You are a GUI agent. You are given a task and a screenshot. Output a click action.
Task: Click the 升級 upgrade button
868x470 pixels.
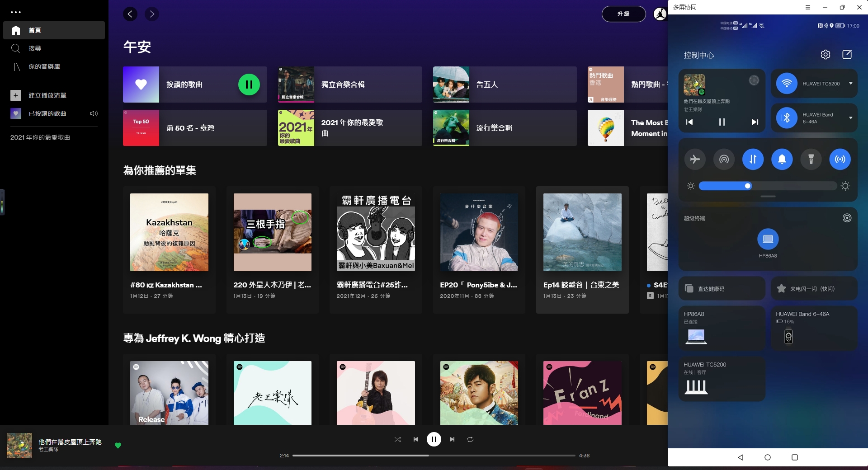coord(623,14)
